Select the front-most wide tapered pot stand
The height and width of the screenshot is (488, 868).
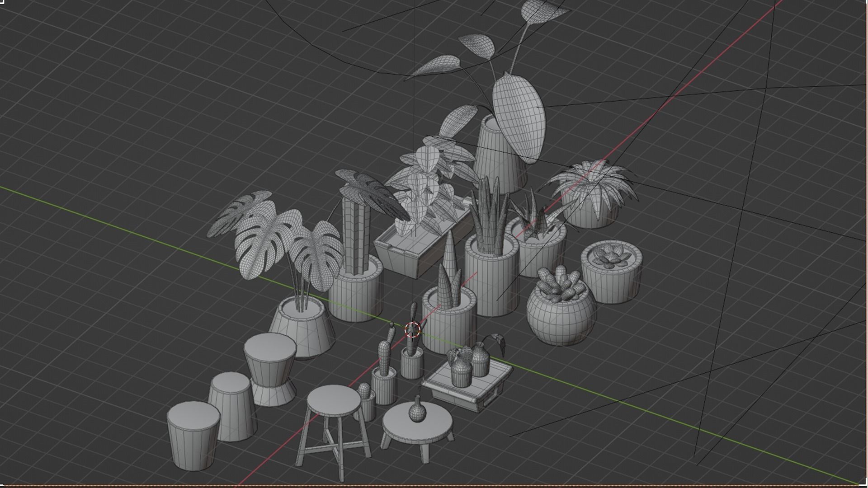(x=193, y=436)
